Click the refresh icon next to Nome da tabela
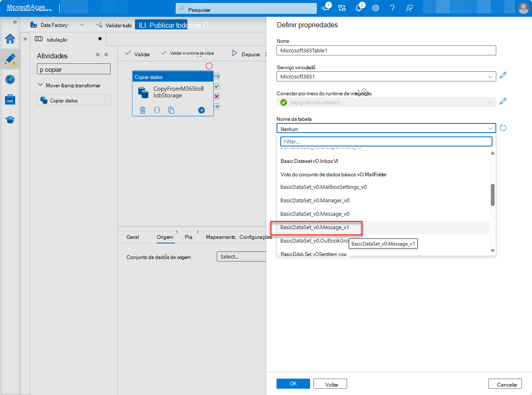This screenshot has width=532, height=395. click(x=503, y=128)
